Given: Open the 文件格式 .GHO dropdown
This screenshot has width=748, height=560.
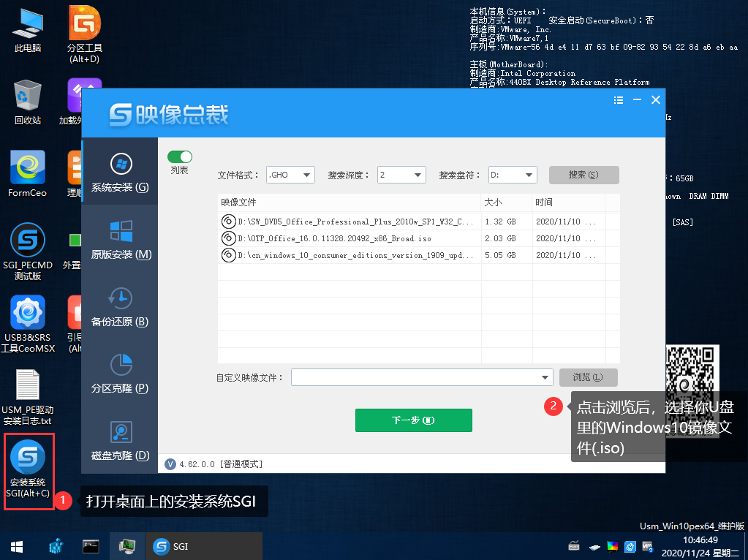Looking at the screenshot, I should (290, 175).
